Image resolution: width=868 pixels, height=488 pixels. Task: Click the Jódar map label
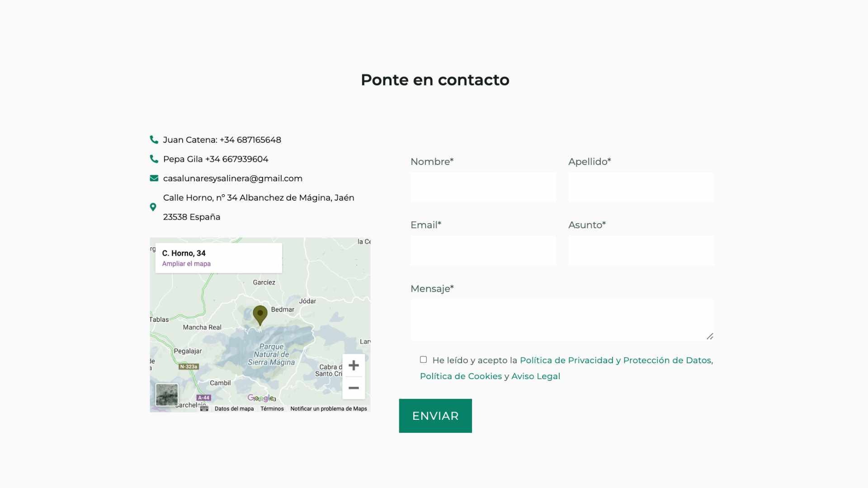click(x=307, y=301)
